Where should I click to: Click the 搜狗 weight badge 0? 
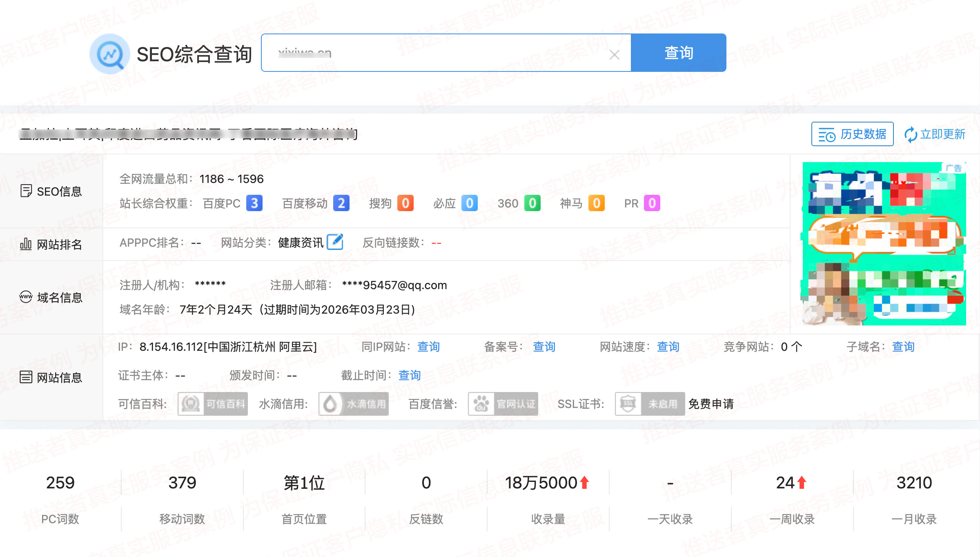click(405, 203)
